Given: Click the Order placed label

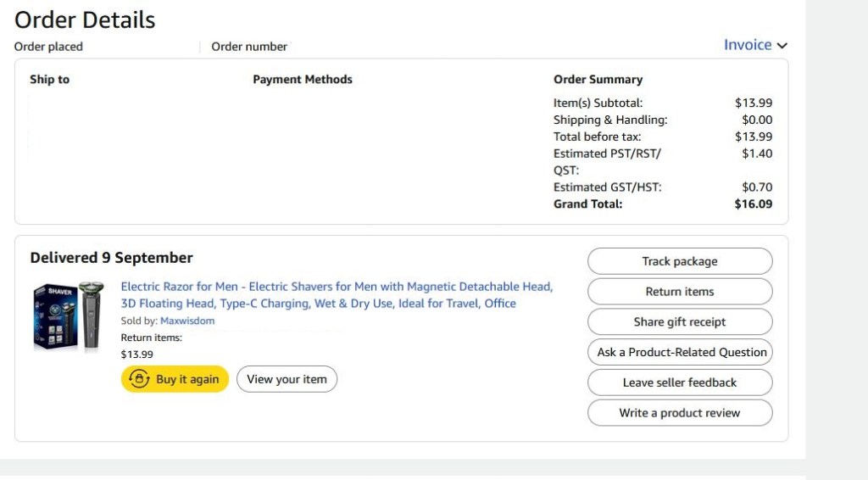Looking at the screenshot, I should (48, 47).
